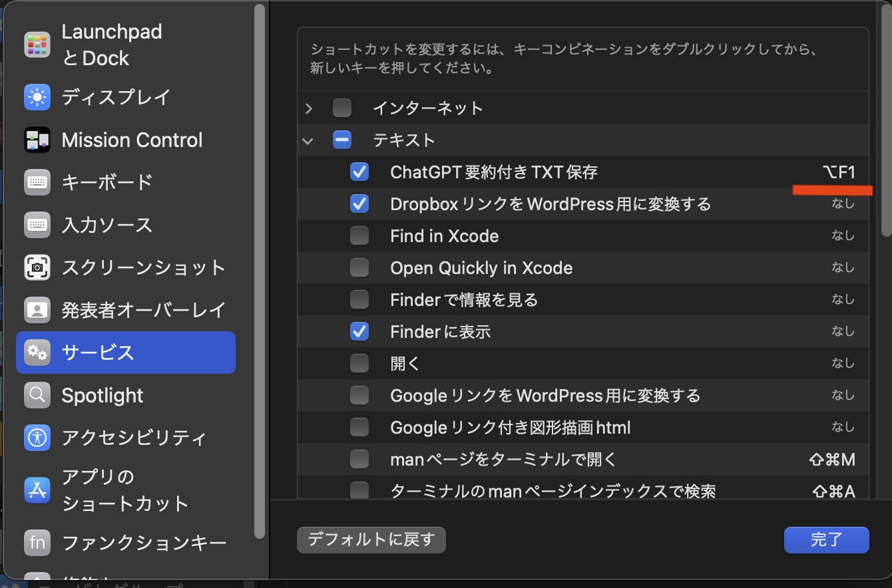Click the スクリーンショット camera icon
This screenshot has height=588, width=892.
pyautogui.click(x=37, y=267)
